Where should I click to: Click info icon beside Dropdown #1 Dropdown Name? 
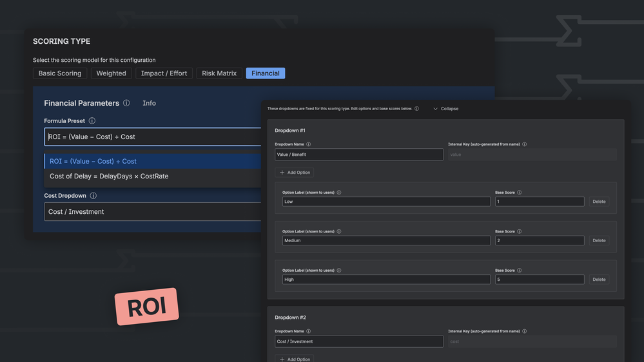pos(308,144)
